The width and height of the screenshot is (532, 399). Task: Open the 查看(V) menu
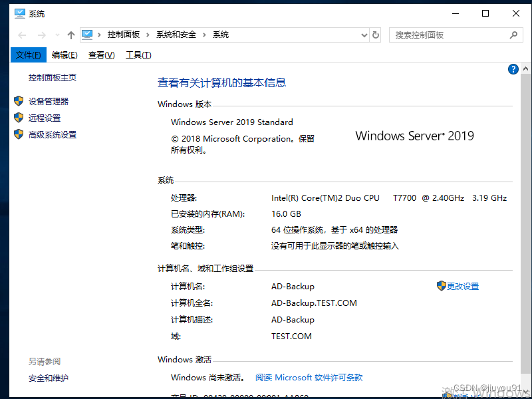pos(102,55)
